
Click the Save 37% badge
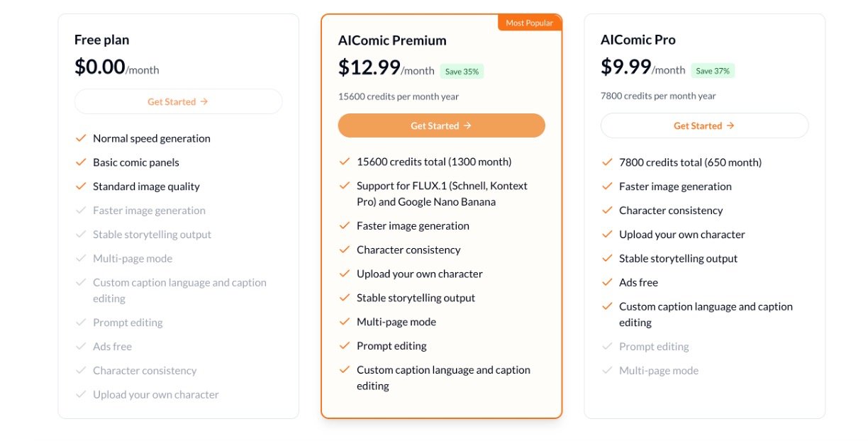pyautogui.click(x=713, y=71)
